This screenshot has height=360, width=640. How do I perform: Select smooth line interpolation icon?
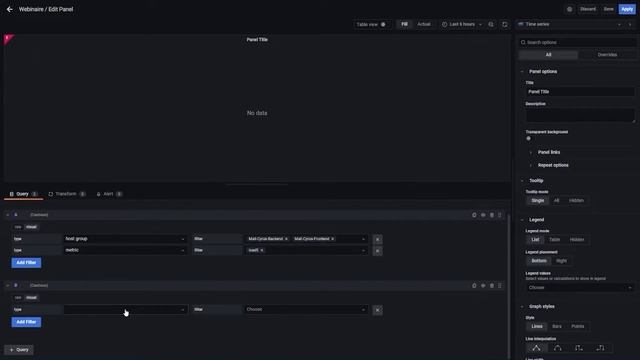558,348
